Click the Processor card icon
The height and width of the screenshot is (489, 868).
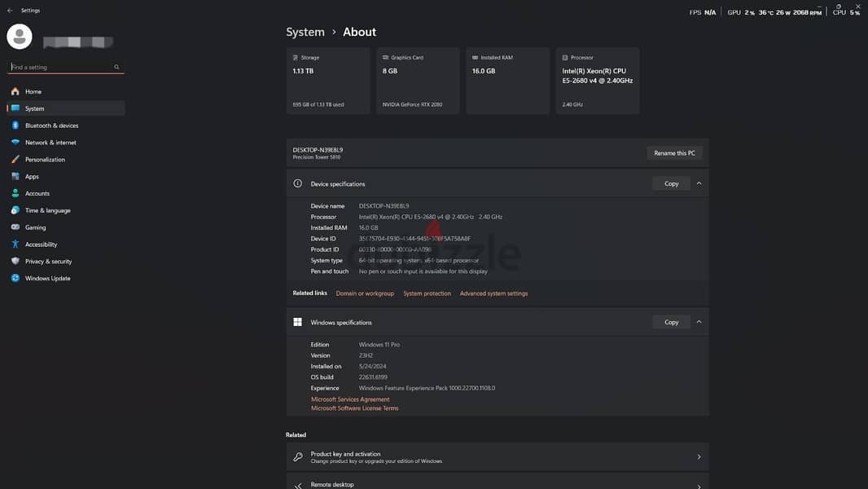(565, 58)
